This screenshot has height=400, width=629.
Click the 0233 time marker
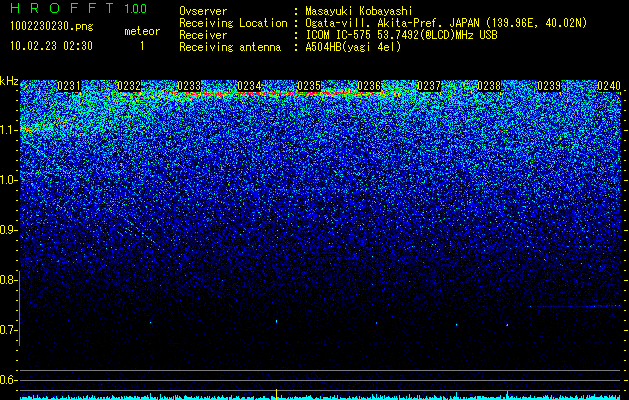click(189, 86)
